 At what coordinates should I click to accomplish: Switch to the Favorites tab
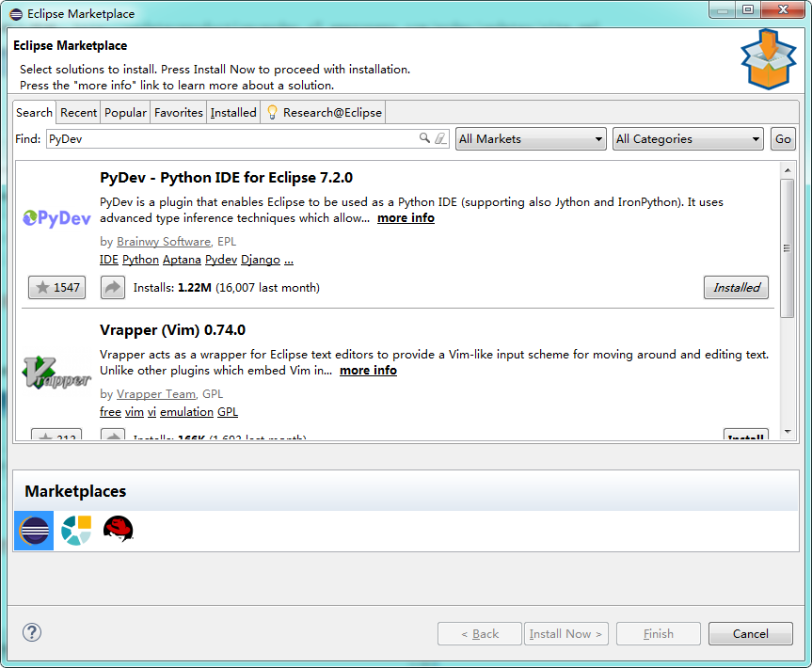[x=179, y=112]
